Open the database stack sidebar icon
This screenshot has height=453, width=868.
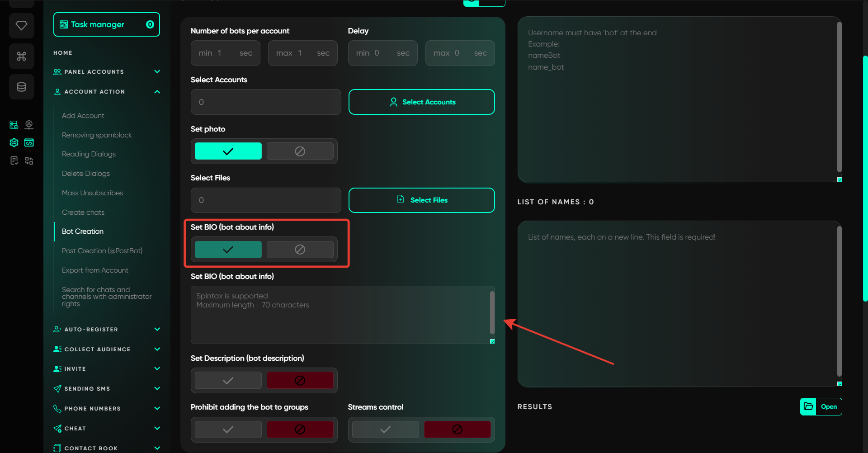point(21,87)
